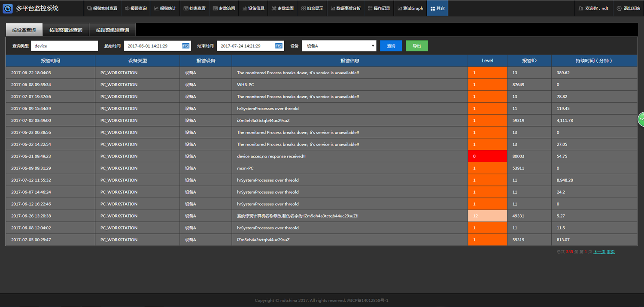Viewport: 644px width, 307px height.
Task: Switch to the 按报警描述查询 tab
Action: point(66,30)
